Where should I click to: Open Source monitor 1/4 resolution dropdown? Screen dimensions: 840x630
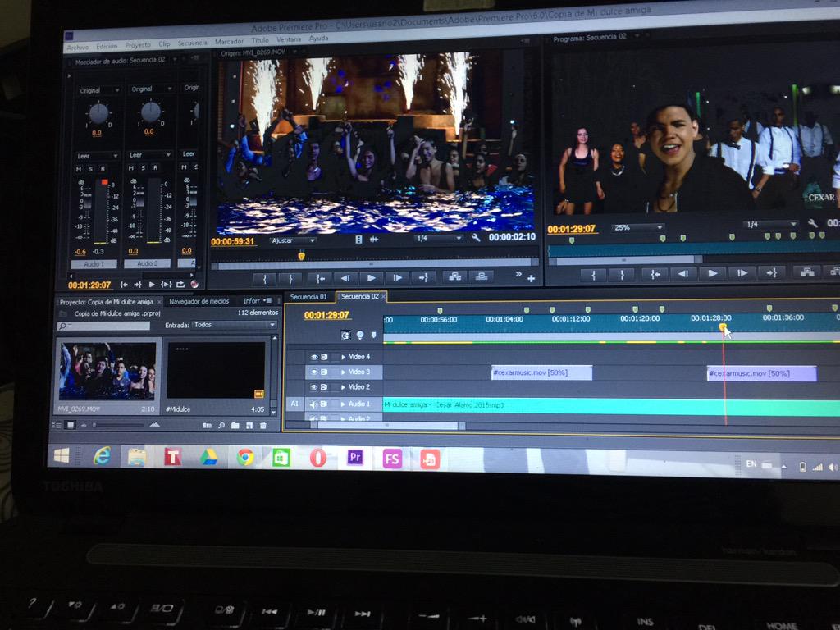[x=439, y=239]
